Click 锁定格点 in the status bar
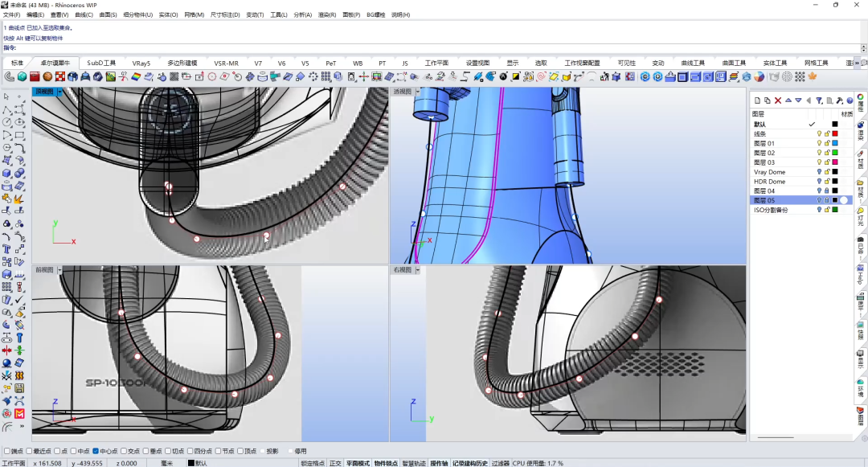This screenshot has width=868, height=467. [x=313, y=463]
